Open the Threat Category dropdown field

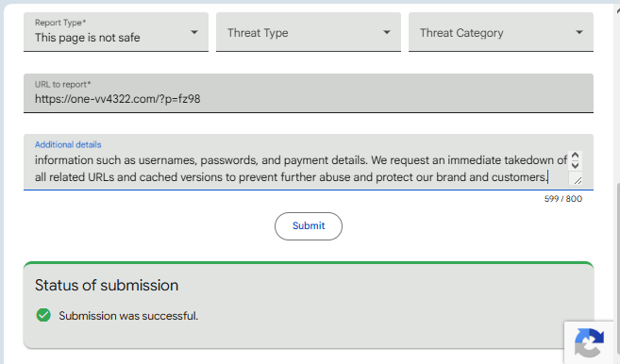click(x=501, y=32)
